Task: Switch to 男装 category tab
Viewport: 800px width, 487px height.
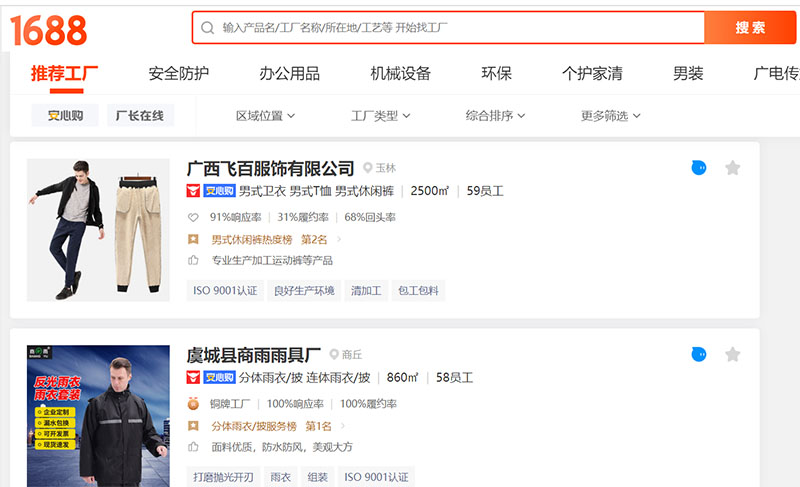Action: pos(688,73)
